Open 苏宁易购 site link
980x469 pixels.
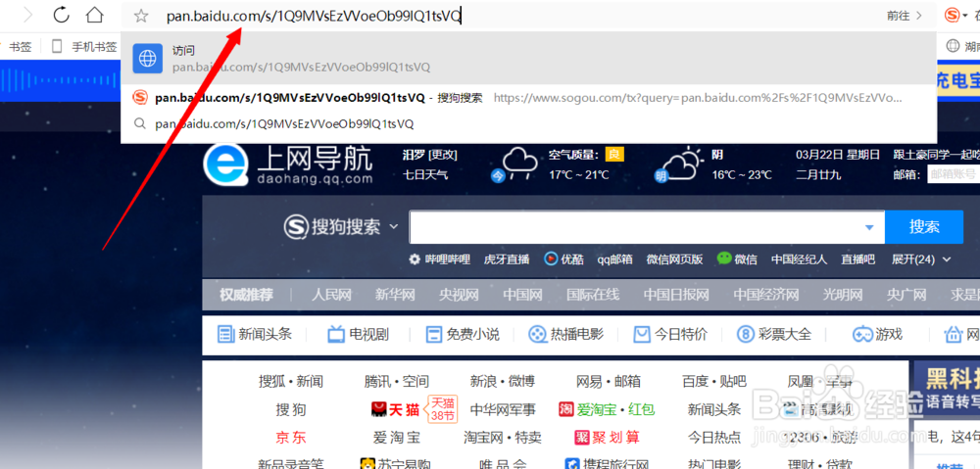(395, 463)
